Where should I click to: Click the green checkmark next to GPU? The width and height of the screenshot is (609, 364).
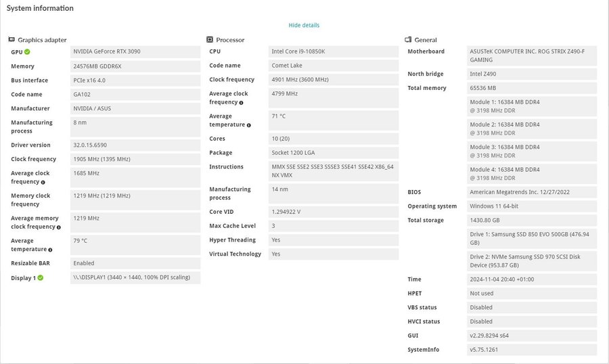(28, 52)
